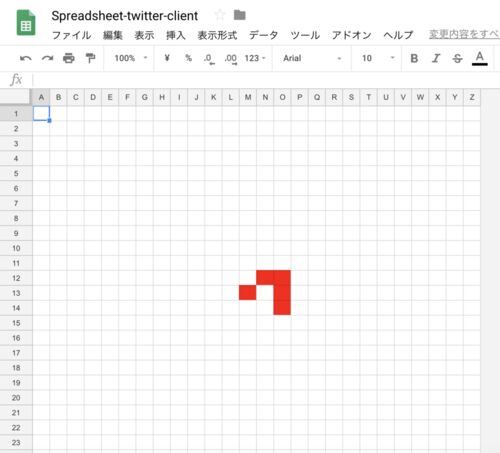The width and height of the screenshot is (500, 453).
Task: Open the 表示形式 menu
Action: point(217,35)
